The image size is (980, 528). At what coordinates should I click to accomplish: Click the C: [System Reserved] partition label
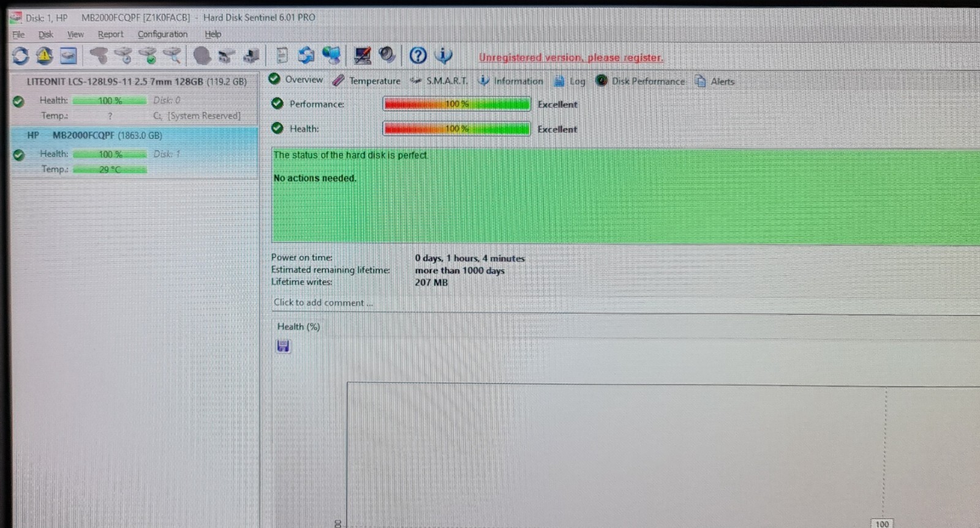click(197, 116)
